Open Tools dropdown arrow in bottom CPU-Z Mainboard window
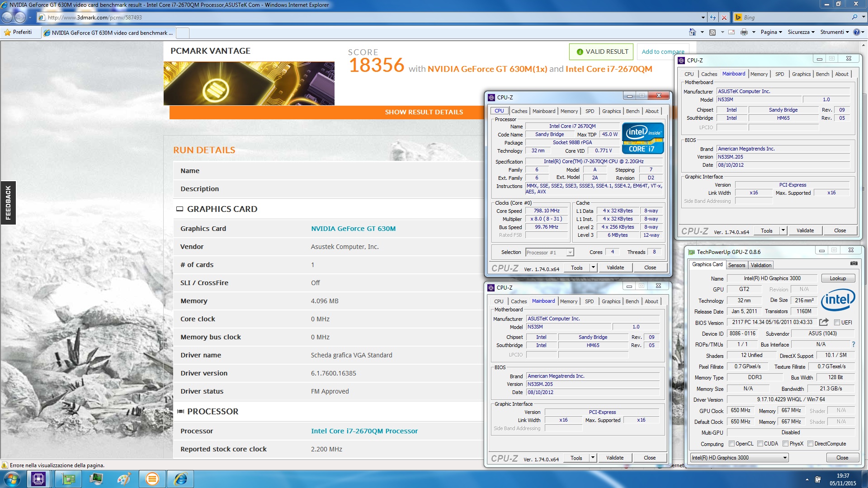The width and height of the screenshot is (868, 488). [593, 458]
